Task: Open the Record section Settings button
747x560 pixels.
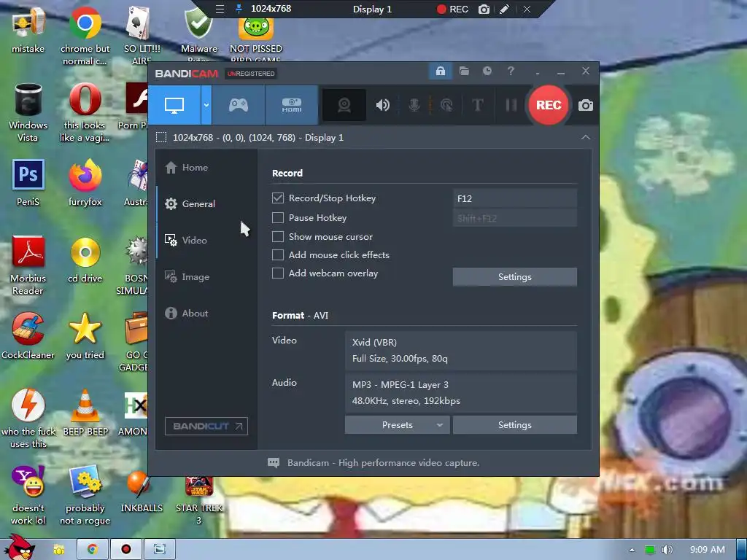Action: (x=514, y=276)
